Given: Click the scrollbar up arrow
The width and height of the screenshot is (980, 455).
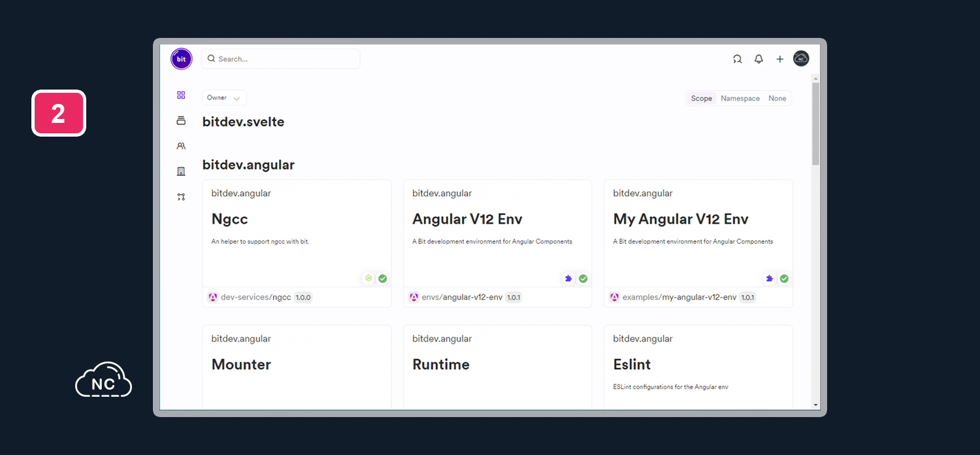Looking at the screenshot, I should point(815,78).
